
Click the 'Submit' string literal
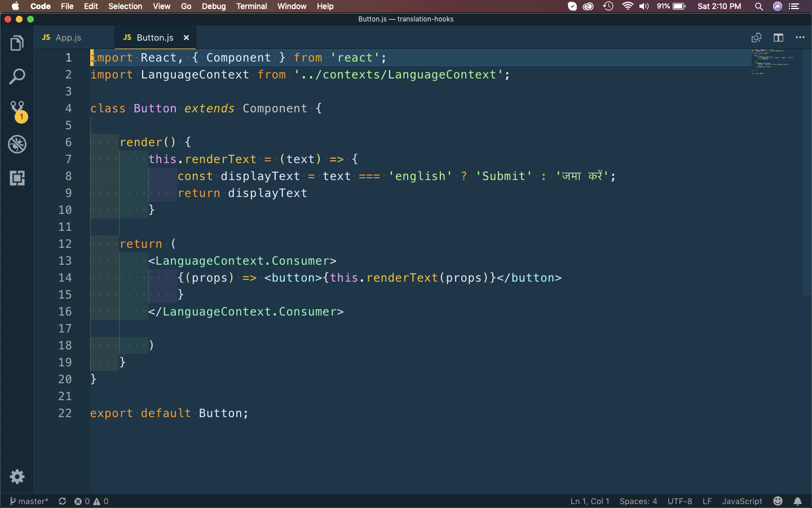click(504, 176)
